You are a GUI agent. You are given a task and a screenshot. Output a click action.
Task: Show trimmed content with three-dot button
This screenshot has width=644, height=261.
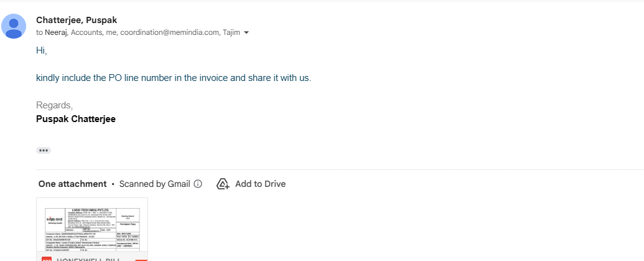tap(43, 150)
